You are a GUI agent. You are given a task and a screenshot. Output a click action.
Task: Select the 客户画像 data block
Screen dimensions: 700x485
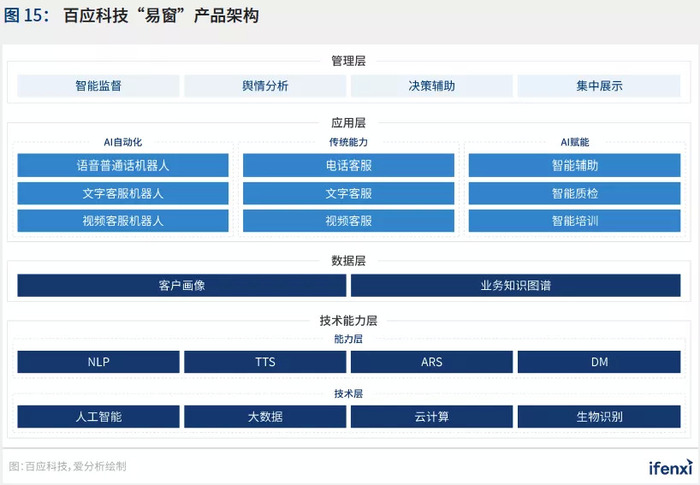(x=182, y=285)
